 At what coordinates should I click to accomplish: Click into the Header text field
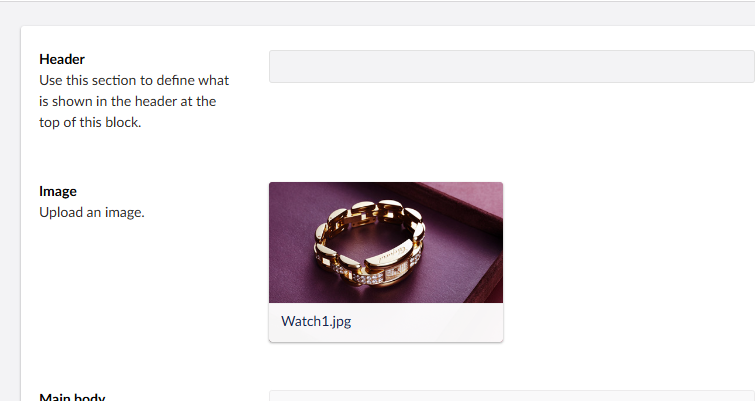tap(512, 66)
